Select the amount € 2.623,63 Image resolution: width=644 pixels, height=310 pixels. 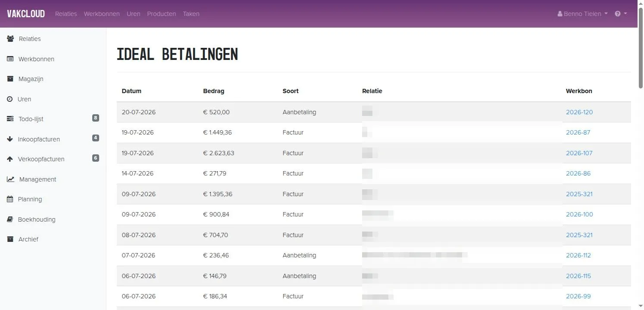point(219,153)
